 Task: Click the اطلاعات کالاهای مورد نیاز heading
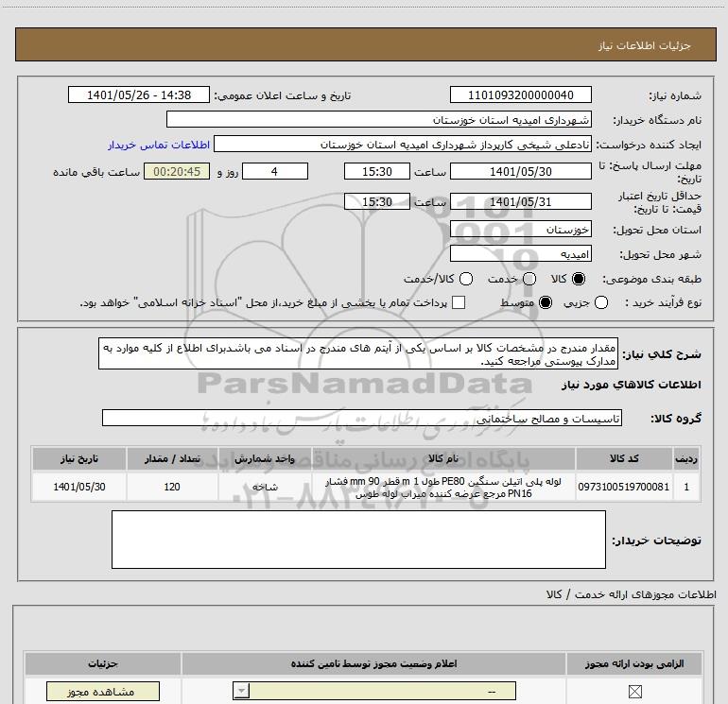[x=632, y=385]
